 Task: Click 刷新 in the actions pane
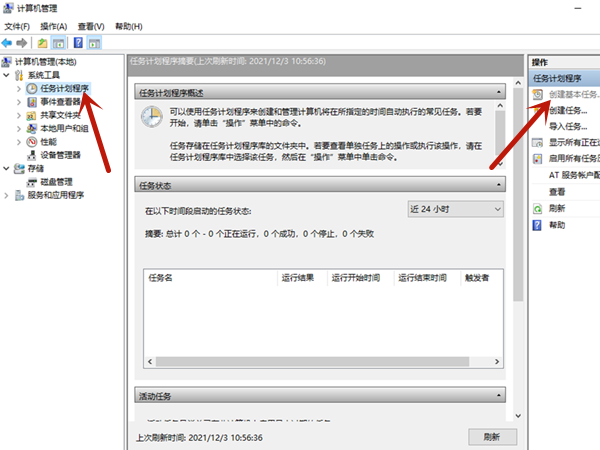[x=557, y=208]
